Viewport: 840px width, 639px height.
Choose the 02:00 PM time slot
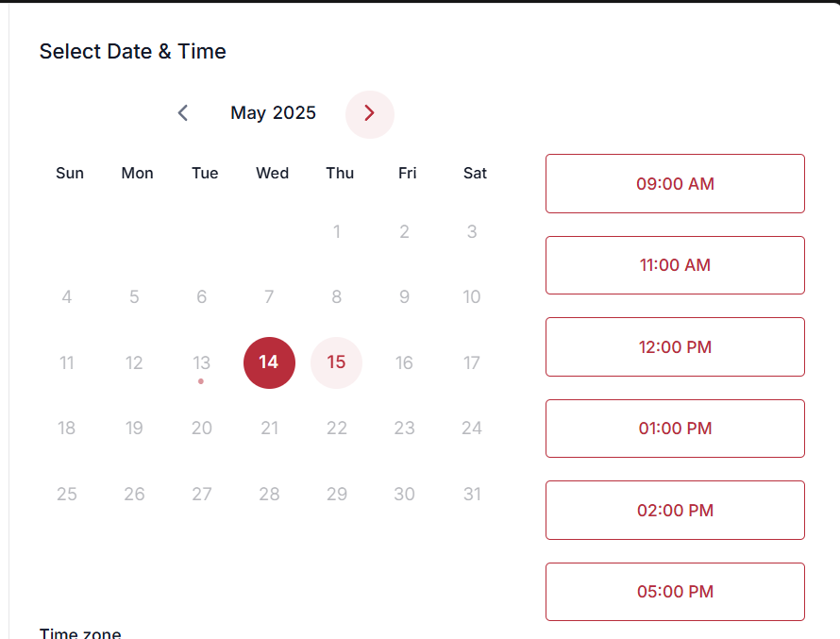[x=675, y=511]
